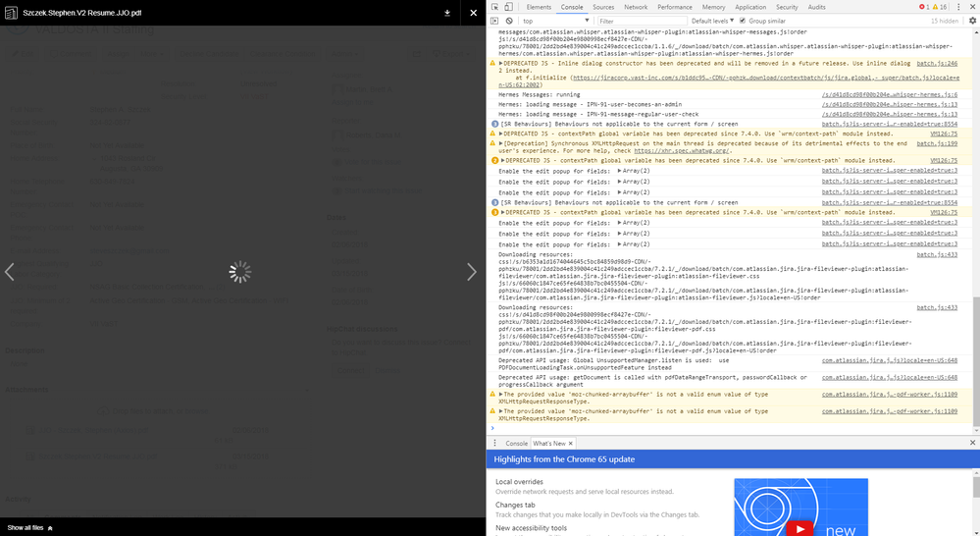Click the 15 hidden messages indicator

[x=945, y=21]
